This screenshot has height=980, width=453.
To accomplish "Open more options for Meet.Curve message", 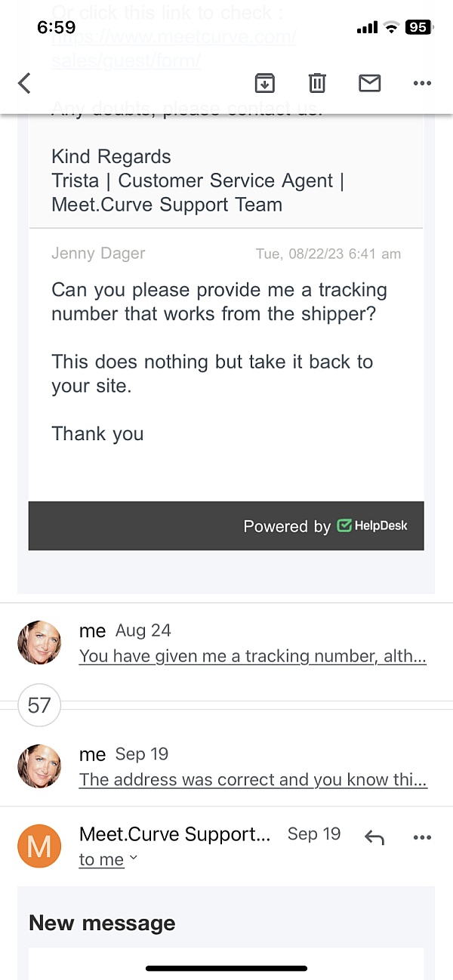I will [x=422, y=837].
